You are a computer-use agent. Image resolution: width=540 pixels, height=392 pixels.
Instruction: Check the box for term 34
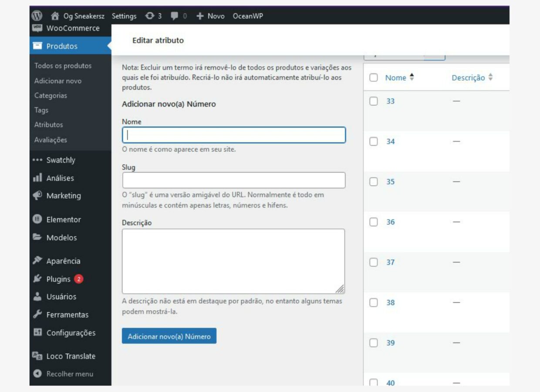(374, 142)
